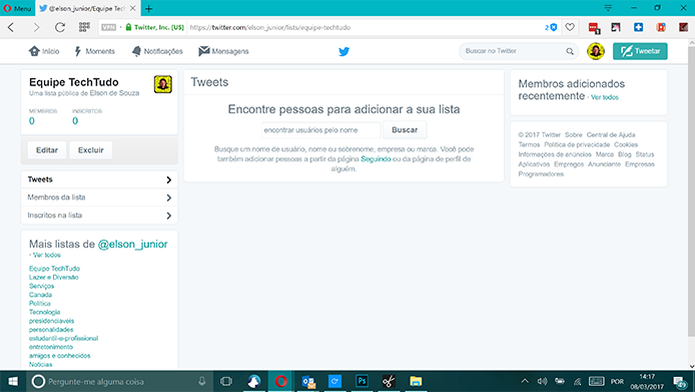Open the @elson_junior profile link

tap(133, 244)
